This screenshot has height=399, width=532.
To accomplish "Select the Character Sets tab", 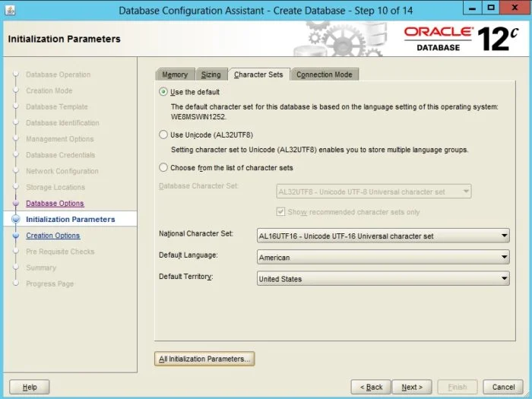I will tap(258, 74).
